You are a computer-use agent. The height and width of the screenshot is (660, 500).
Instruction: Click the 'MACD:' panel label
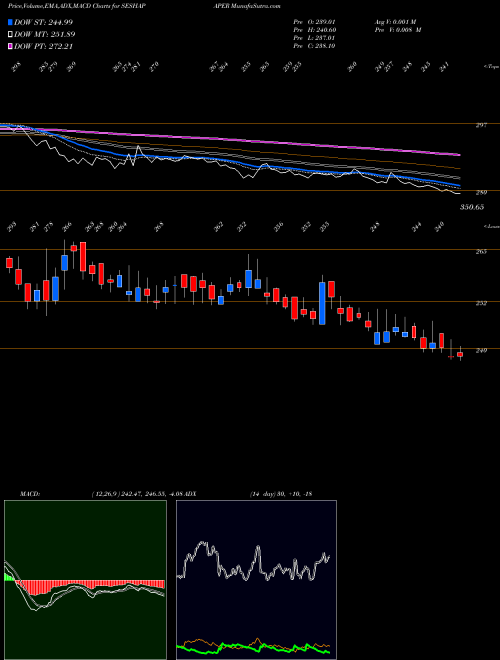click(29, 493)
